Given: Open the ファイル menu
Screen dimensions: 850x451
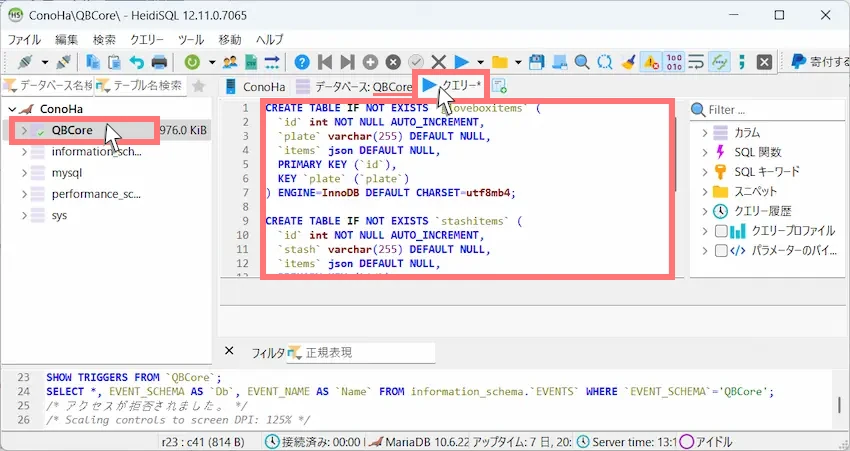Looking at the screenshot, I should 24,40.
